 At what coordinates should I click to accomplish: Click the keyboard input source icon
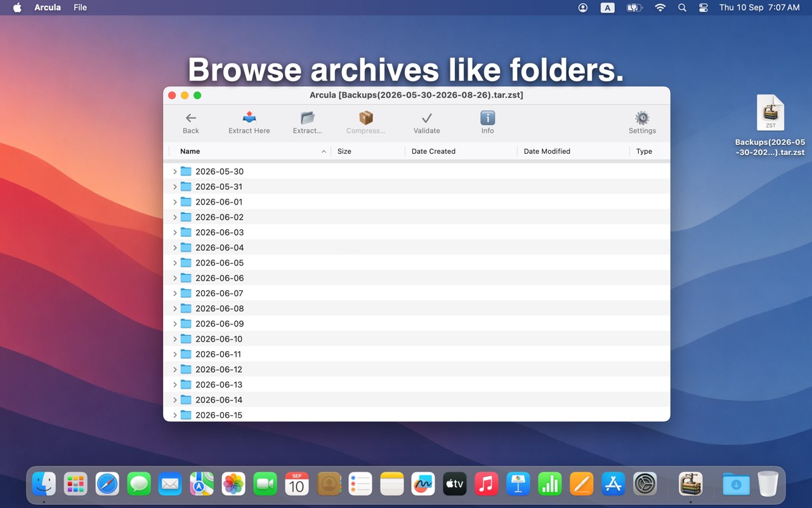point(608,8)
